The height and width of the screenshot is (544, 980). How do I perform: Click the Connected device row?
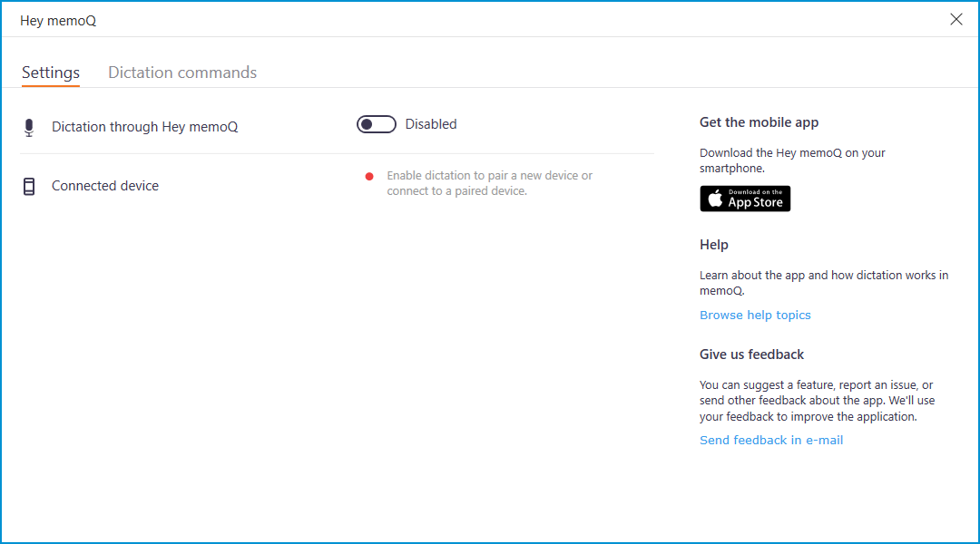point(104,185)
